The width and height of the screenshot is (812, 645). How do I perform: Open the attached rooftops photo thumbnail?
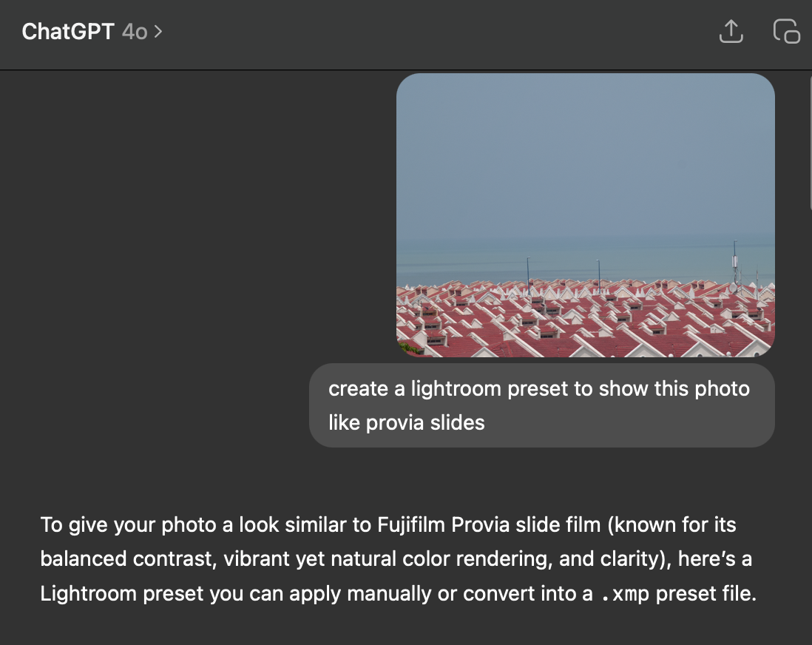[585, 215]
